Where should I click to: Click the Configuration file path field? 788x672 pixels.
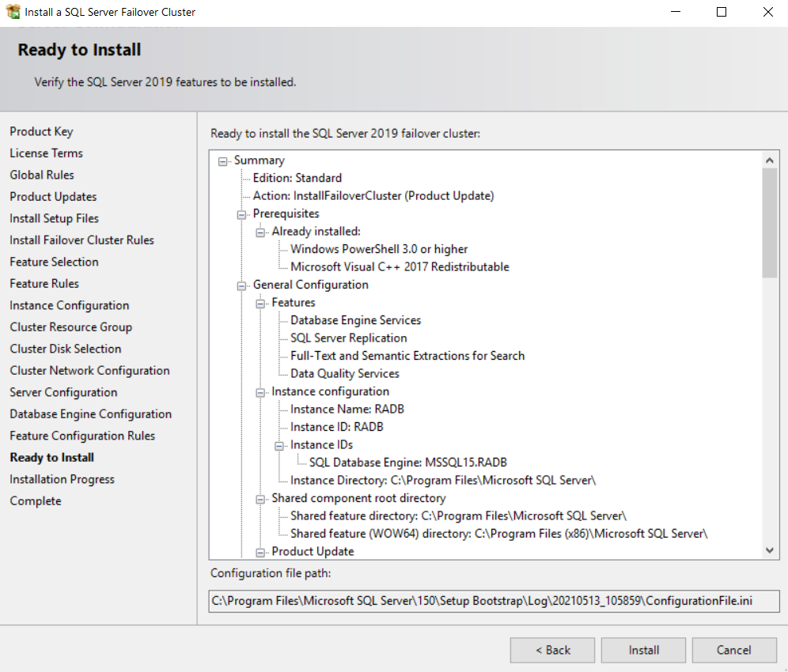(x=494, y=601)
